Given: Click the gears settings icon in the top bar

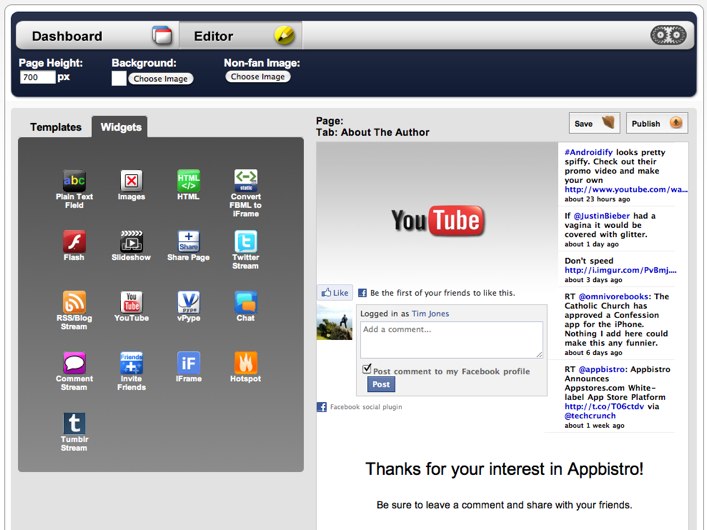Looking at the screenshot, I should tap(668, 35).
